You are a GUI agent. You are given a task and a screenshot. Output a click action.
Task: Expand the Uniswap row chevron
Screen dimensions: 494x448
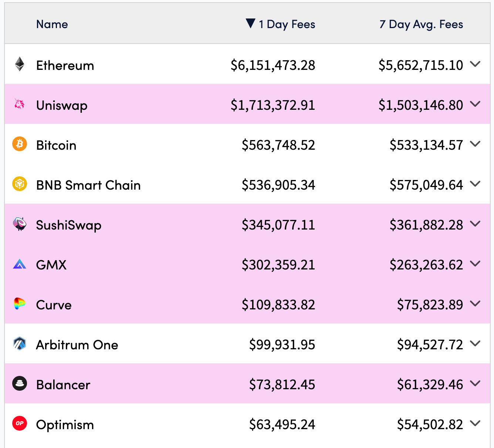(475, 104)
